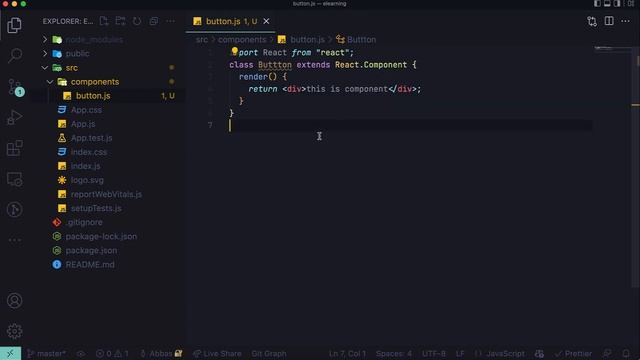
Task: Click Abbas in the status bar
Action: (x=161, y=354)
